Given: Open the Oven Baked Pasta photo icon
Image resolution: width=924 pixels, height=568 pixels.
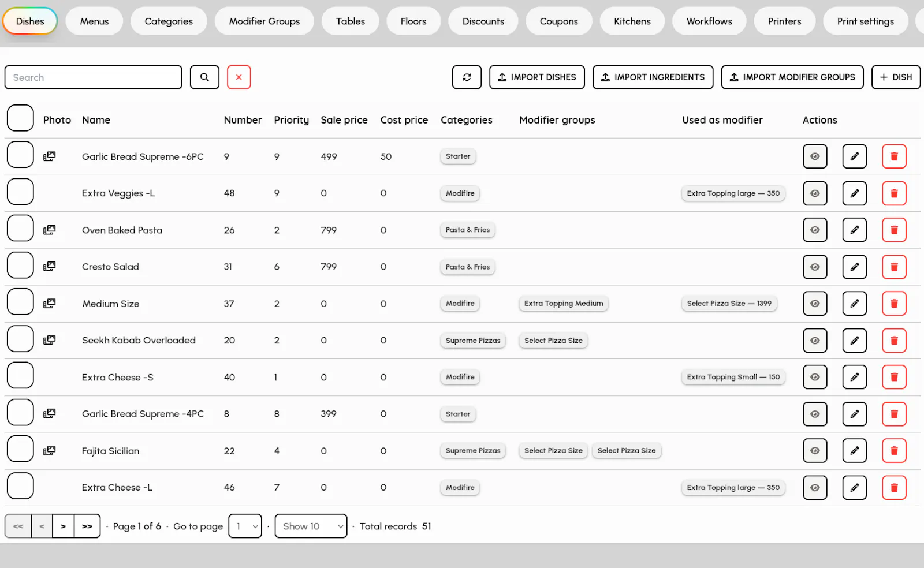Looking at the screenshot, I should coord(50,230).
